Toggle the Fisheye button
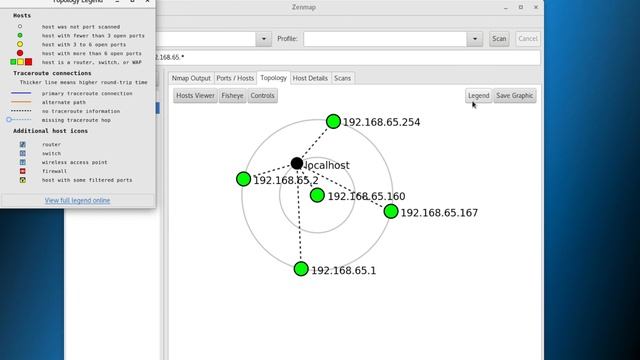 pyautogui.click(x=233, y=96)
